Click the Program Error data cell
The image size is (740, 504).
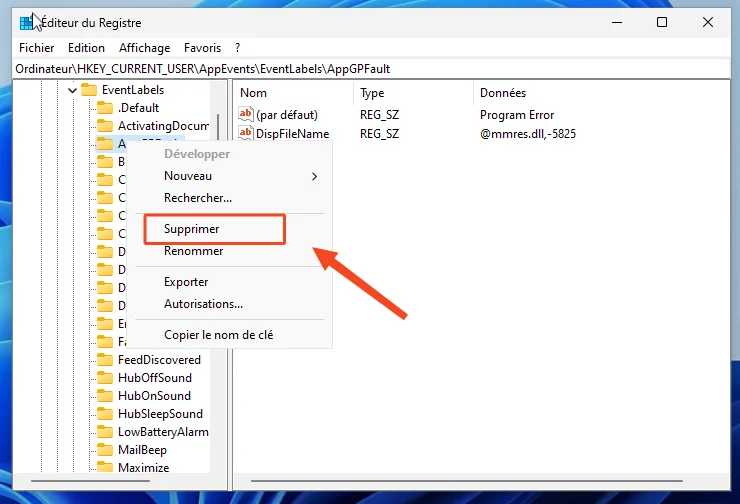[517, 115]
